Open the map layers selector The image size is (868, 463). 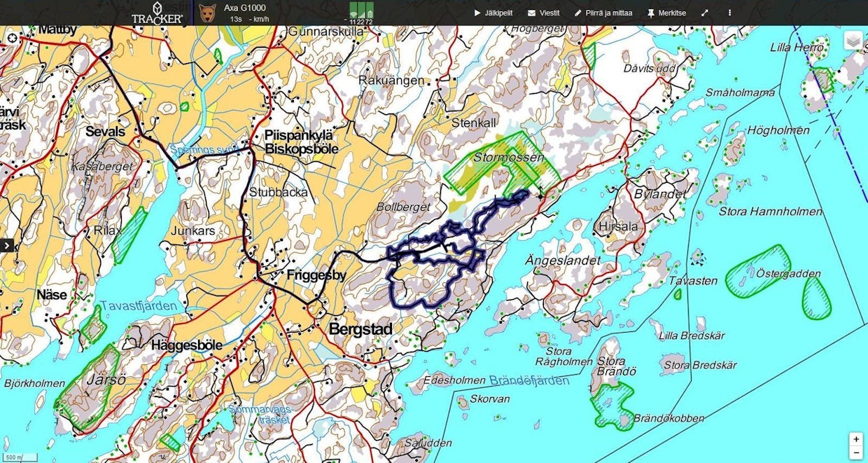point(853,41)
